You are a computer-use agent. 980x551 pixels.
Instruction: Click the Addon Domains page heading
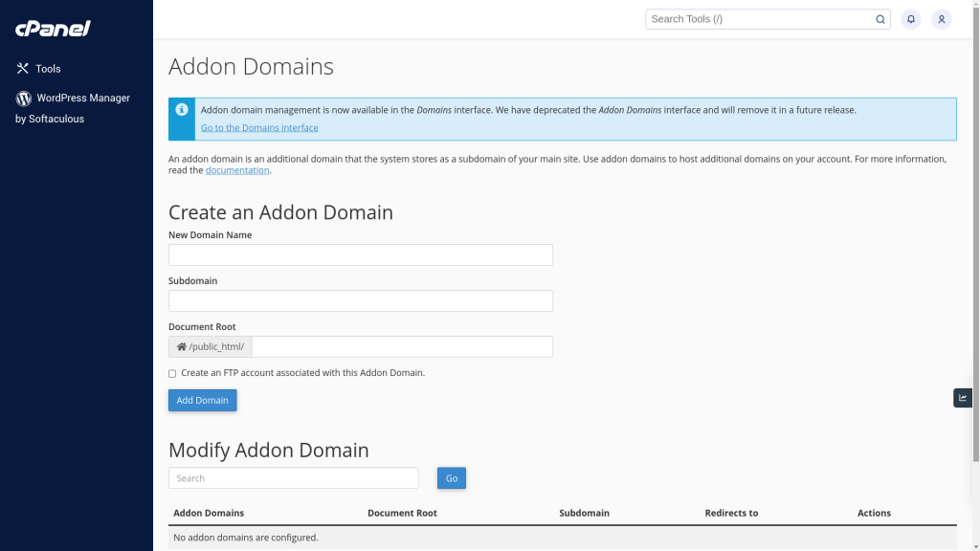tap(251, 66)
